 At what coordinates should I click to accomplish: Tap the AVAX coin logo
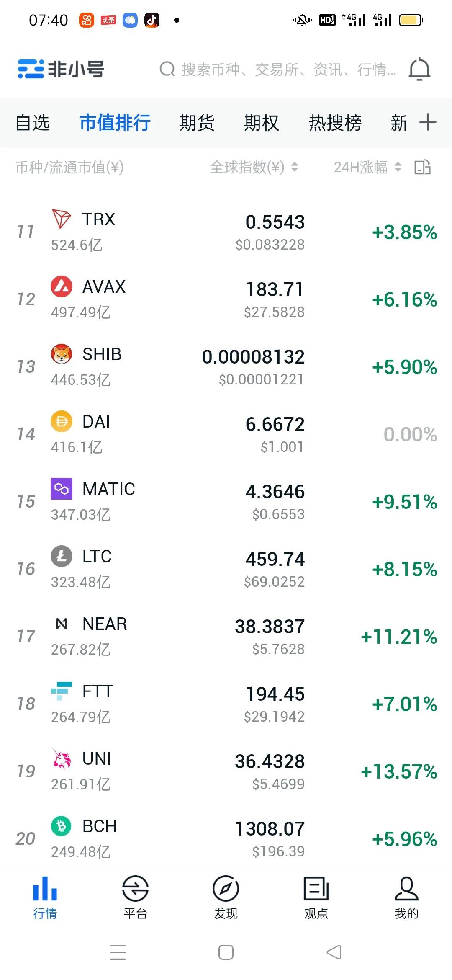[62, 287]
